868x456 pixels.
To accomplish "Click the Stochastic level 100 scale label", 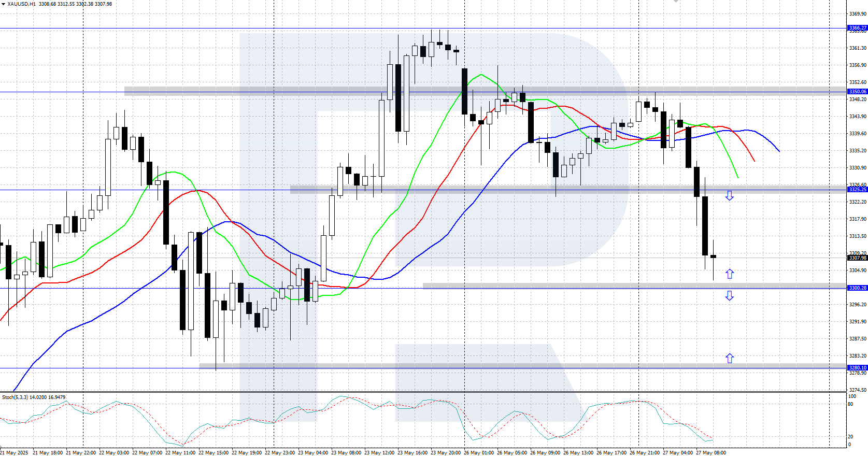I will pyautogui.click(x=852, y=396).
